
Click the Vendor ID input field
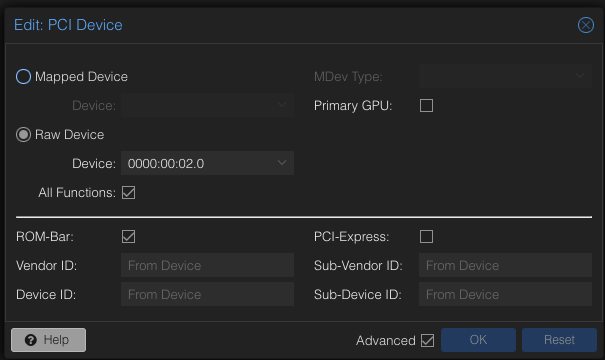point(208,265)
